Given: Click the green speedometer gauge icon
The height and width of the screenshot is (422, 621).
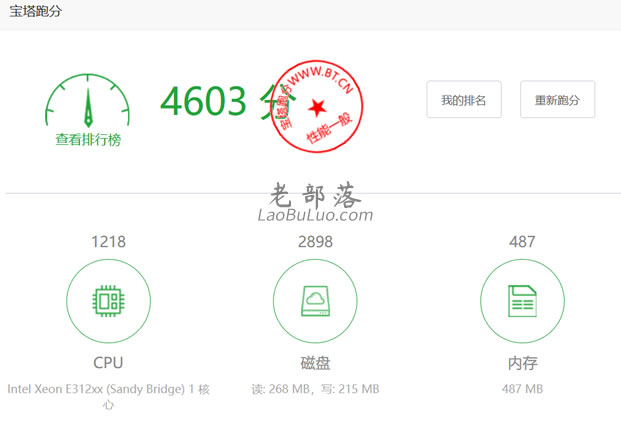Looking at the screenshot, I should [x=88, y=101].
